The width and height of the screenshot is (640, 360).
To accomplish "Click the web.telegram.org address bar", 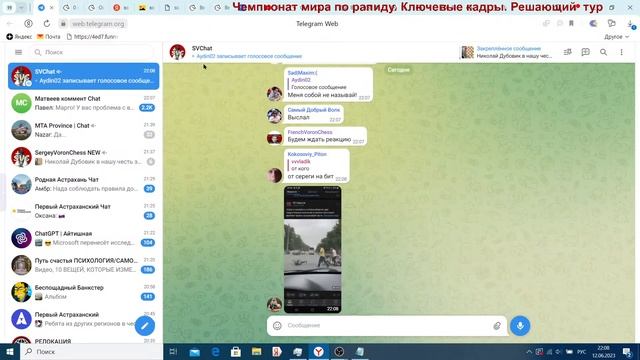I will click(98, 24).
